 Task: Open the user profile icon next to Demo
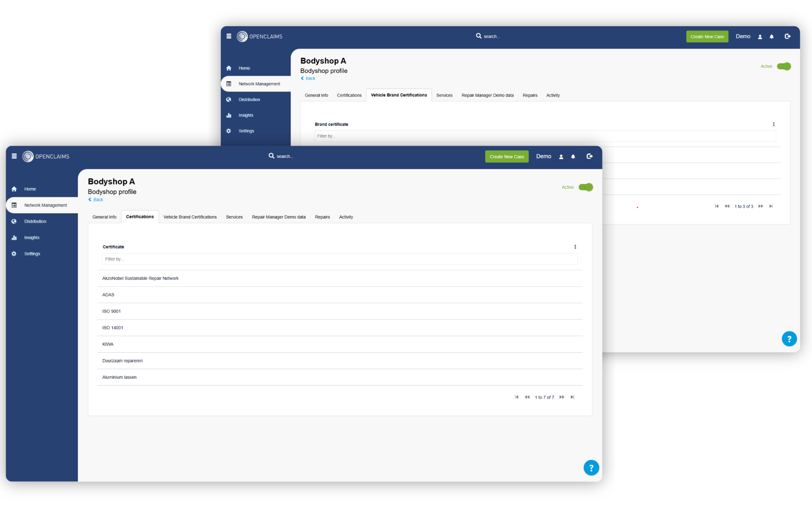(x=561, y=157)
